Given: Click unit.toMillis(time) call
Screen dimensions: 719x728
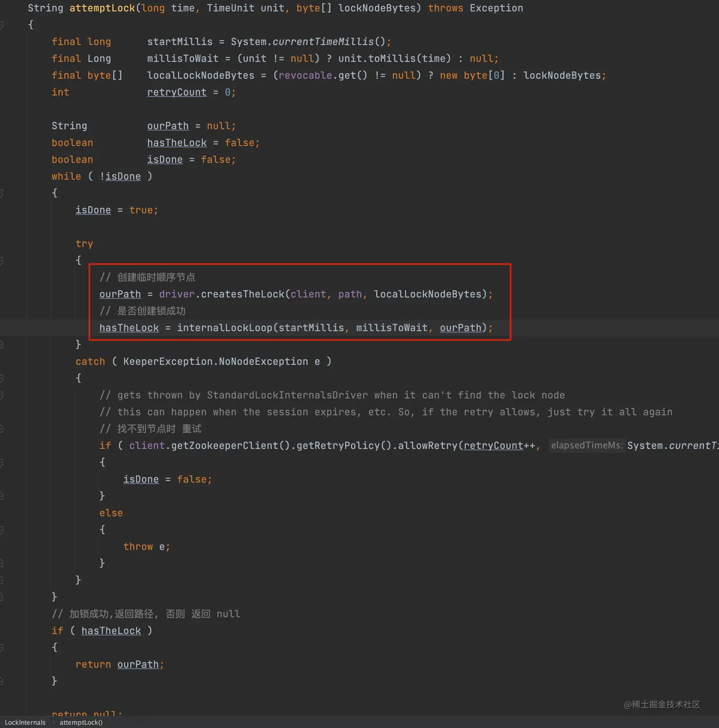Looking at the screenshot, I should point(394,58).
